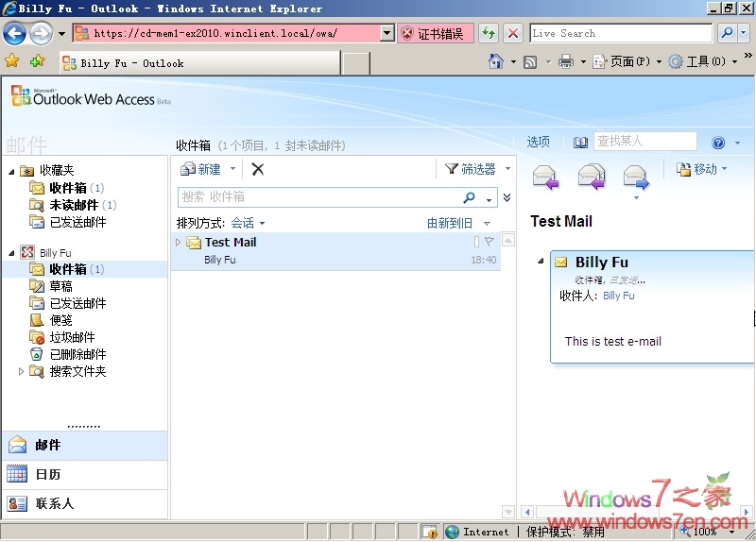The image size is (756, 542).
Task: Click the flag icon on Test Mail
Action: coord(490,241)
